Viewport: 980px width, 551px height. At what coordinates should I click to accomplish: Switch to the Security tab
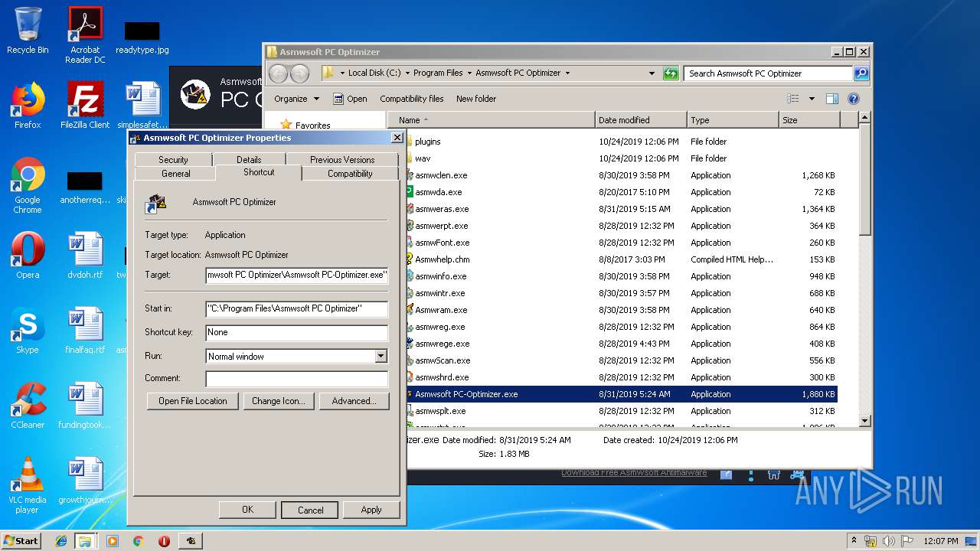tap(173, 160)
